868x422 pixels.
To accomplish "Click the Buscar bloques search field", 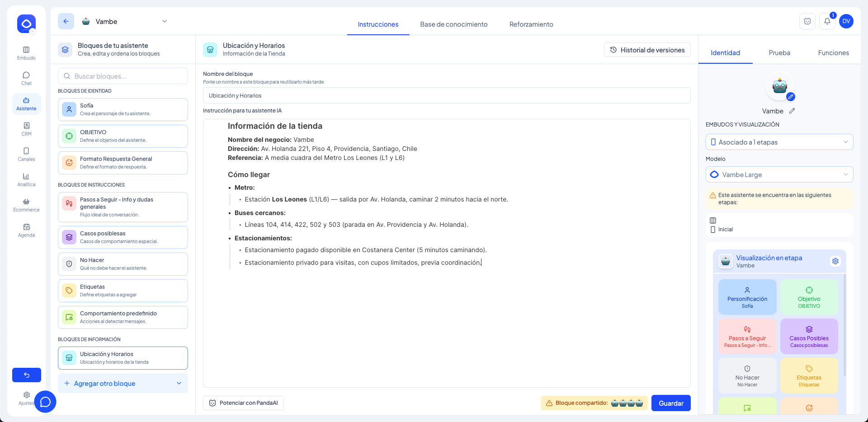I will coord(123,76).
